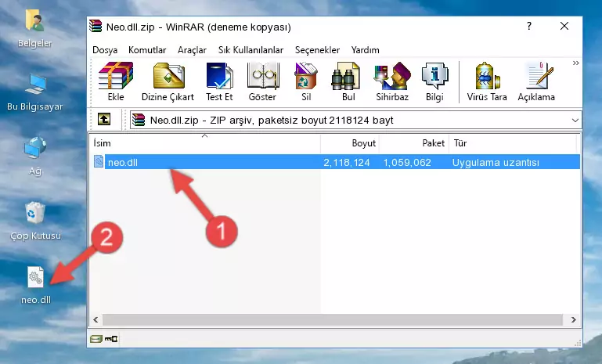Click the Dizine Çıkart extract icon
The height and width of the screenshot is (364, 602).
pos(168,81)
